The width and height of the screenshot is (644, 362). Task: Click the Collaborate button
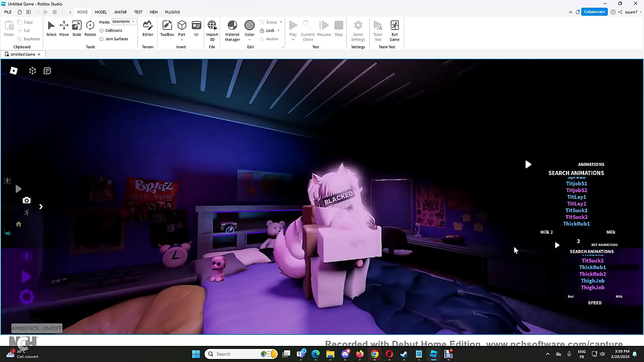pyautogui.click(x=594, y=12)
